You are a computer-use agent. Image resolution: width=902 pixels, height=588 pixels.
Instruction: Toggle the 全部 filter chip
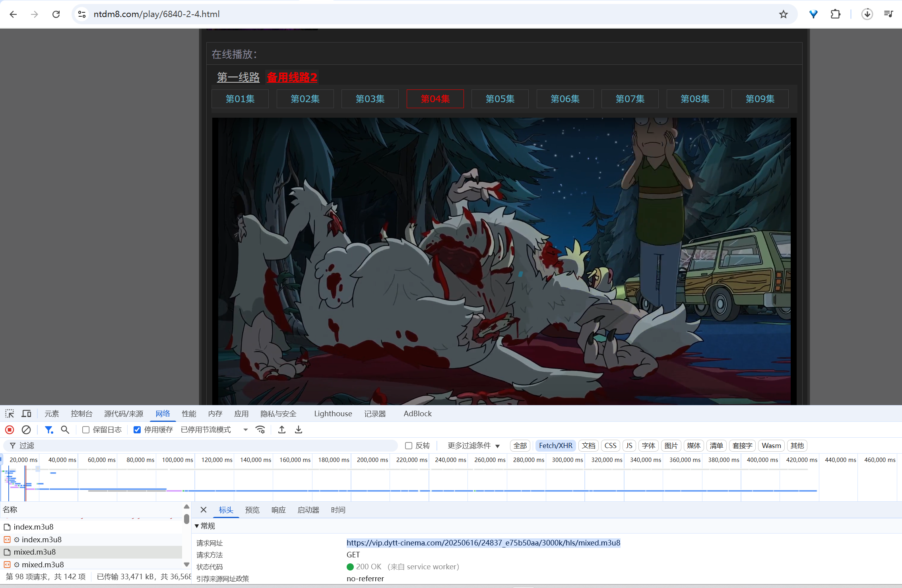click(x=520, y=446)
